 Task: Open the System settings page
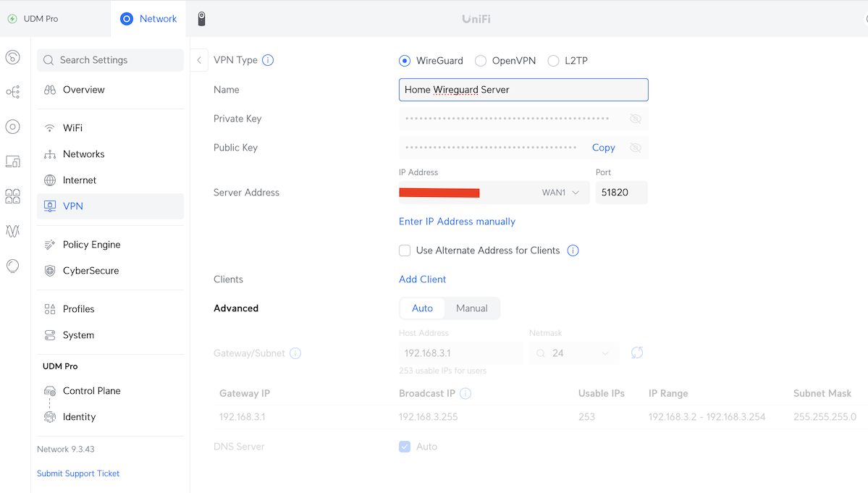(x=110, y=334)
